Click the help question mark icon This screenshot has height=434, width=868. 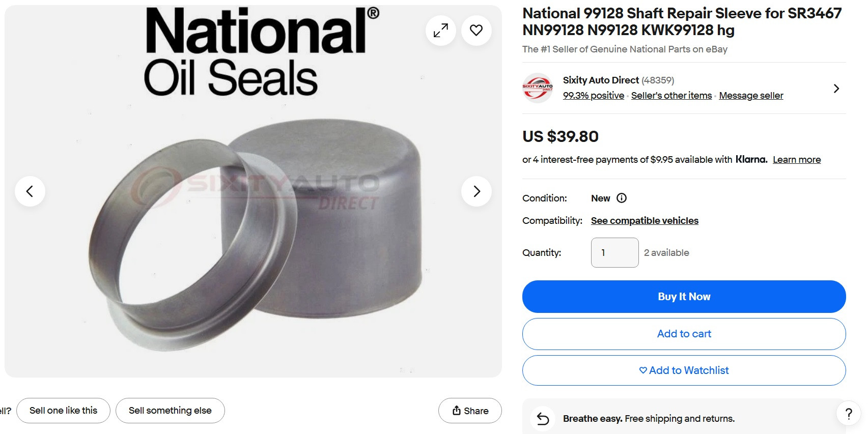click(848, 413)
